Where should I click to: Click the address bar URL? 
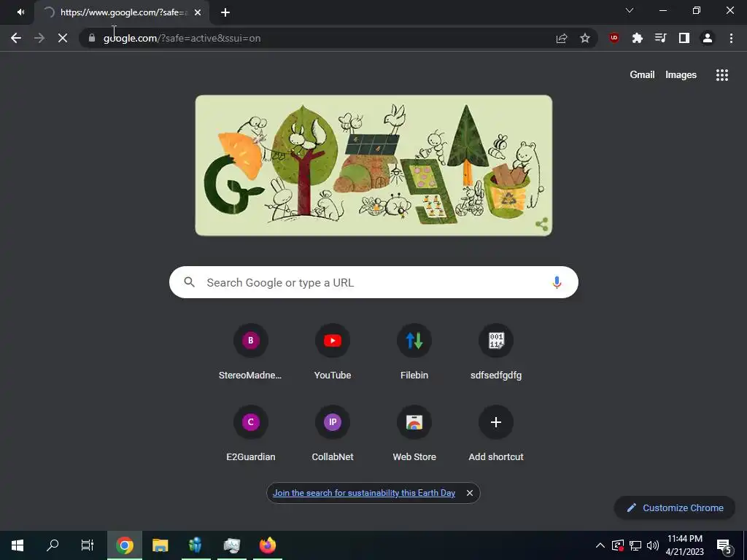(182, 38)
